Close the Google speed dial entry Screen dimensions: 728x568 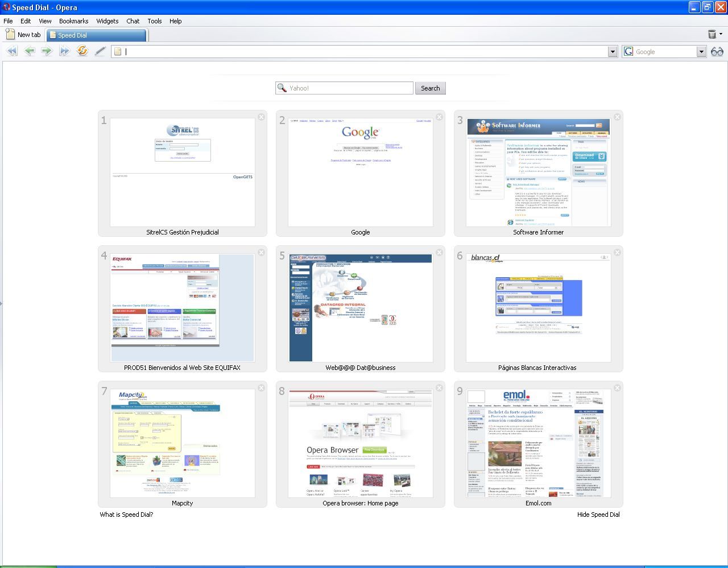(439, 117)
